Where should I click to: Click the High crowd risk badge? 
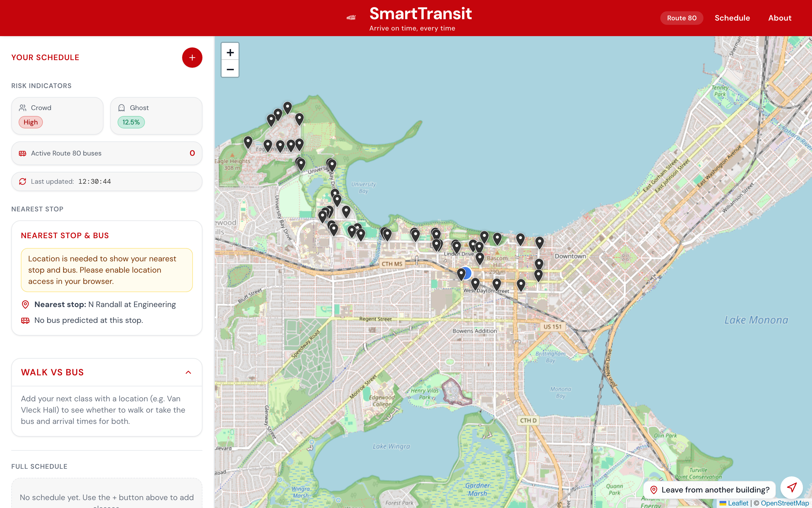point(30,122)
